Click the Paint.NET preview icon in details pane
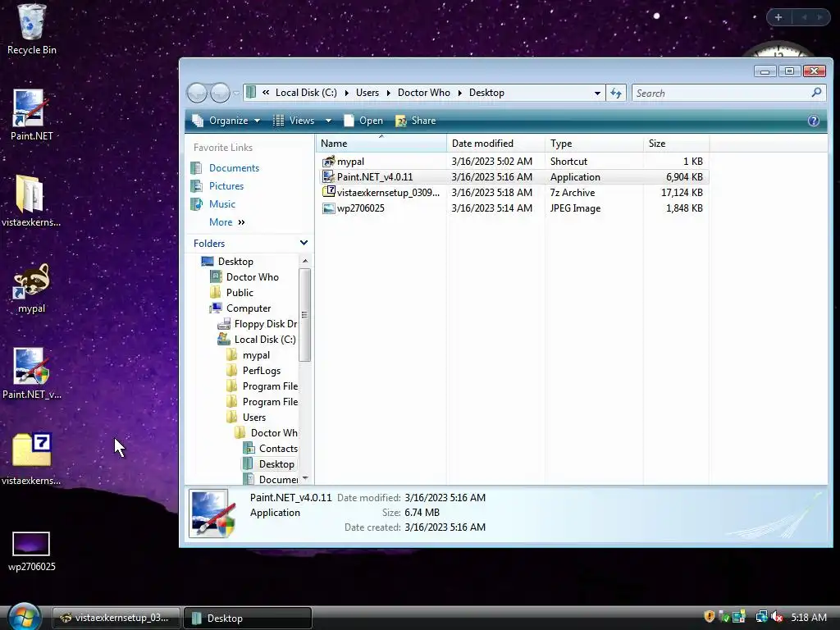Screen dimensions: 840x630 click(212, 513)
